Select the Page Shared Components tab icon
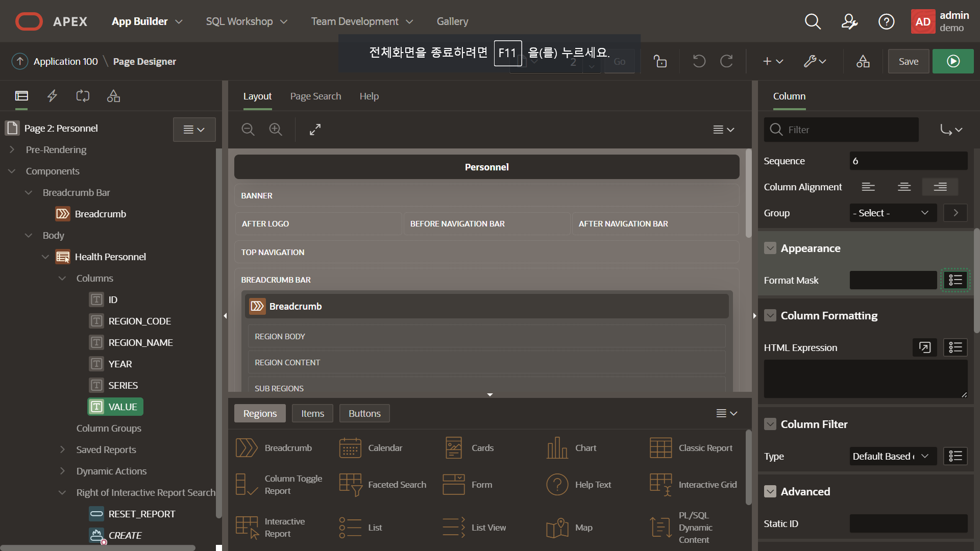 [x=113, y=96]
